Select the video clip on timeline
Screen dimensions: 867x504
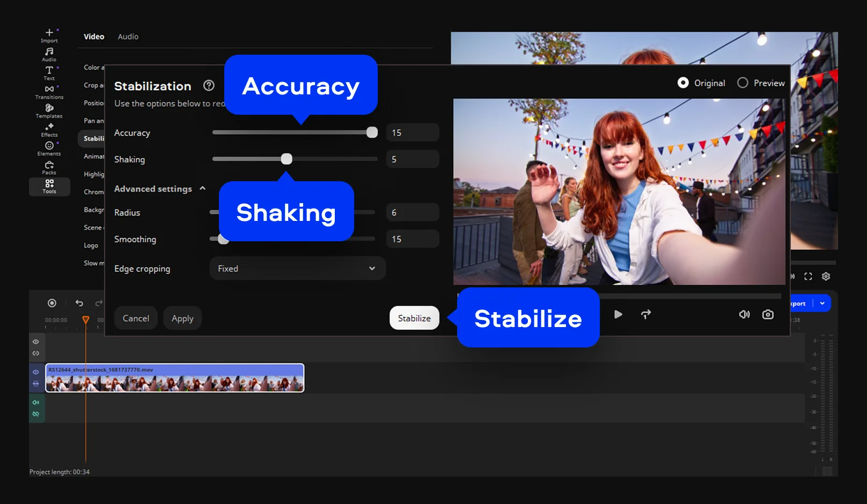tap(175, 378)
